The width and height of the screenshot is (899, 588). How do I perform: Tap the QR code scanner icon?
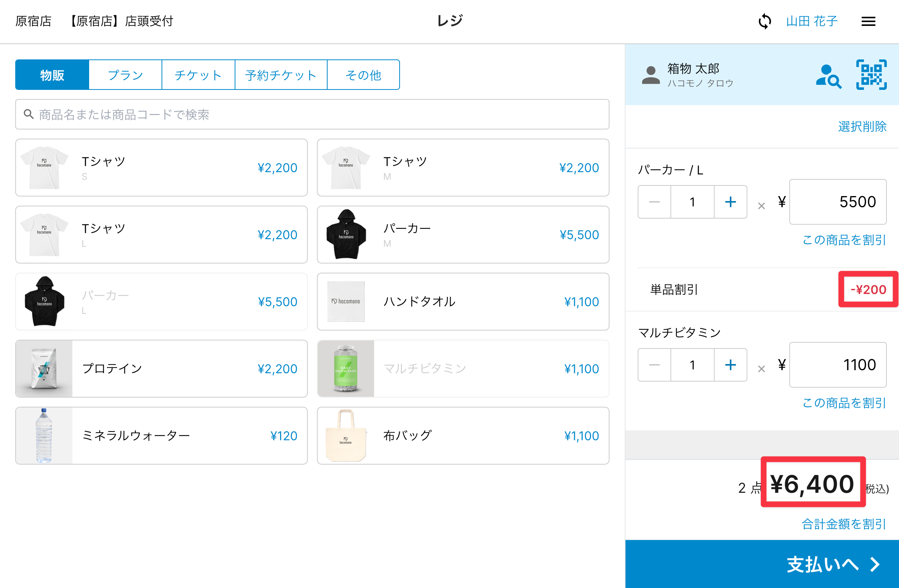click(x=871, y=75)
